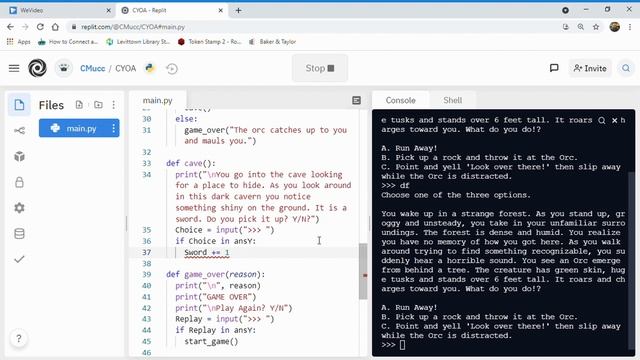
Task: Click the console input prompt
Action: 402,345
